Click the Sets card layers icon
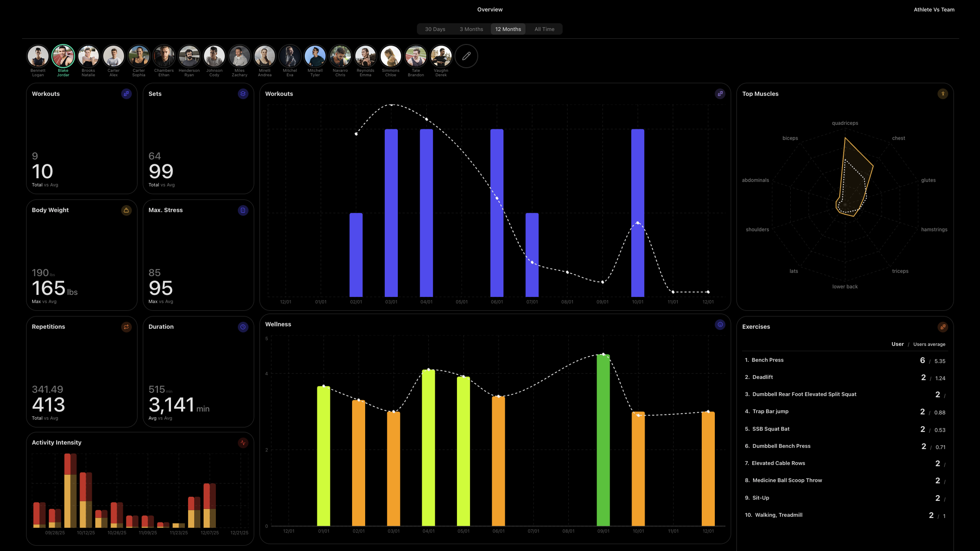 coord(243,94)
